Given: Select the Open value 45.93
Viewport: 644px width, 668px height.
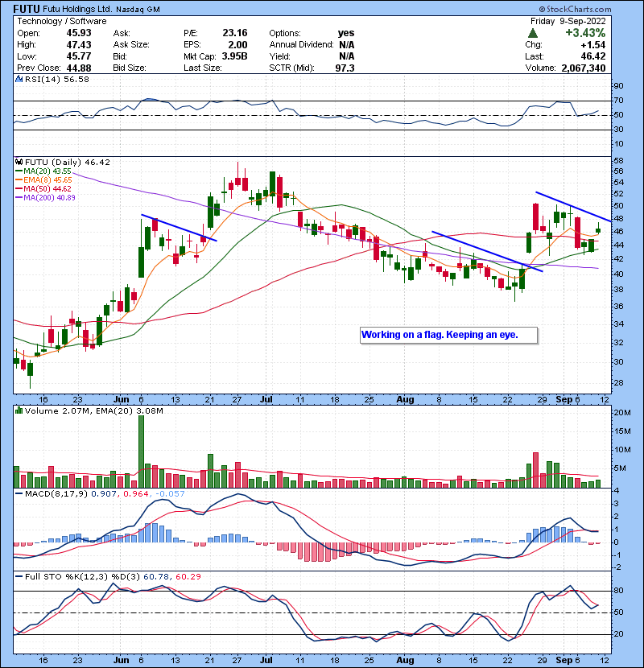Looking at the screenshot, I should [x=79, y=33].
